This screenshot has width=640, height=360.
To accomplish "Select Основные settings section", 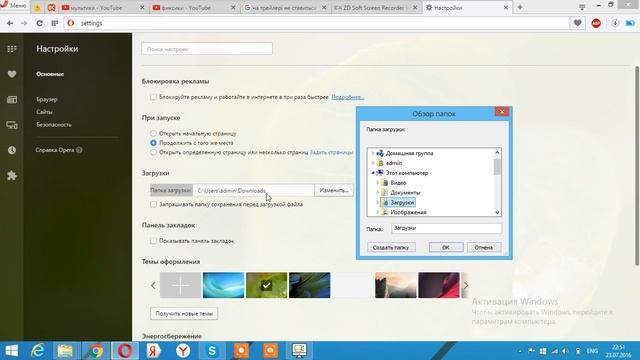I will (50, 74).
